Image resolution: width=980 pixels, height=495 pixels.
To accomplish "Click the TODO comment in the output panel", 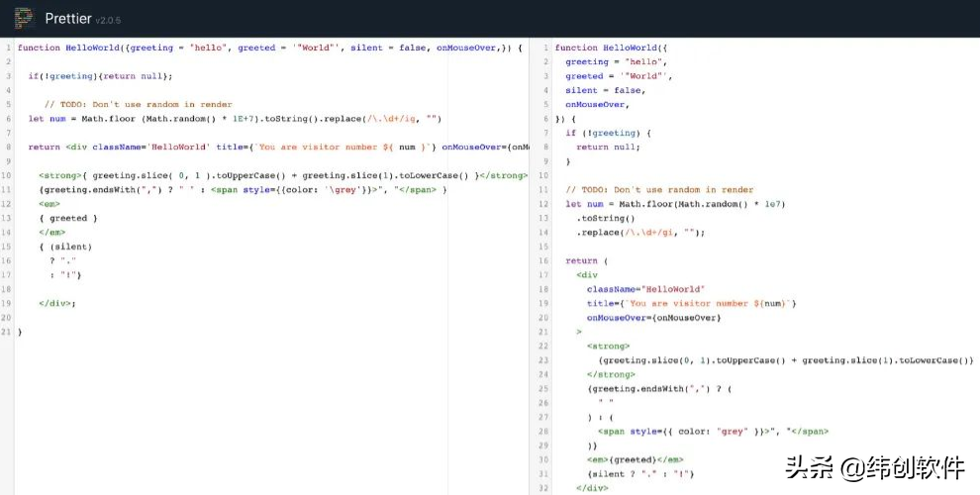I will click(658, 189).
